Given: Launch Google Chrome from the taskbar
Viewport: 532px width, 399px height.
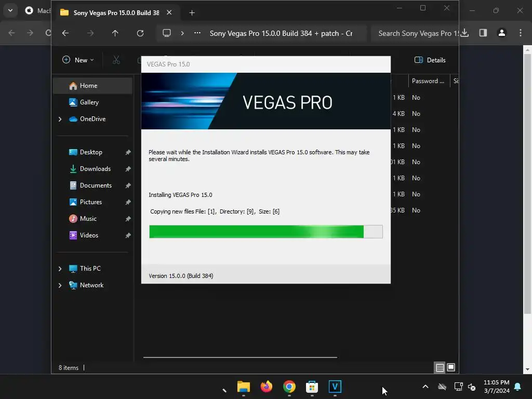Looking at the screenshot, I should point(289,387).
